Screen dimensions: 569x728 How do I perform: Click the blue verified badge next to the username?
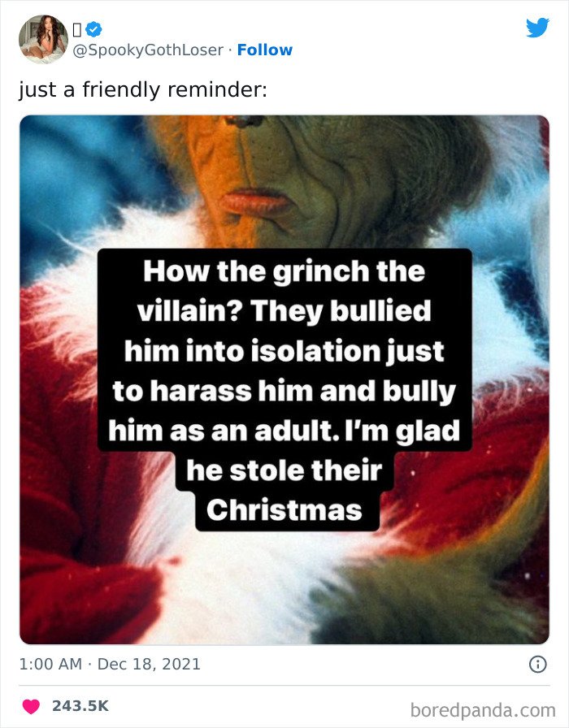pos(92,28)
